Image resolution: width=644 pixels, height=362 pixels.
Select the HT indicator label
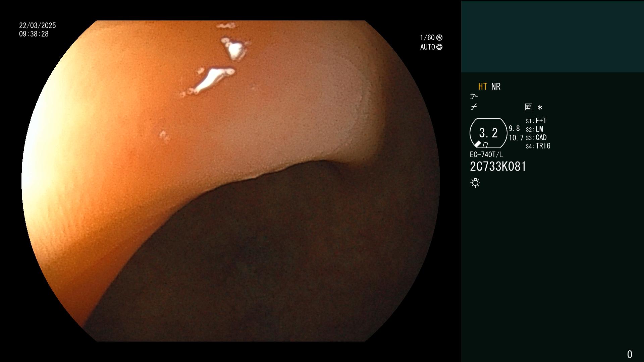point(483,86)
